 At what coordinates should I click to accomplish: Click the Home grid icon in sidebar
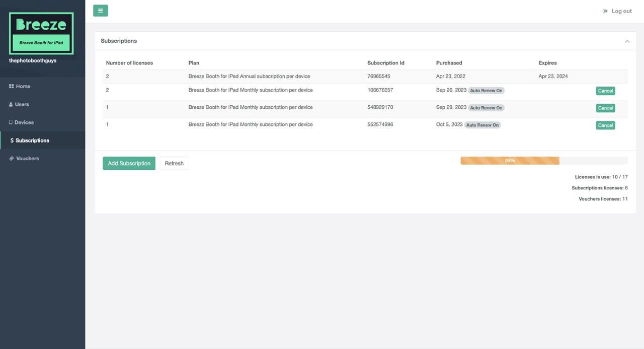click(11, 87)
